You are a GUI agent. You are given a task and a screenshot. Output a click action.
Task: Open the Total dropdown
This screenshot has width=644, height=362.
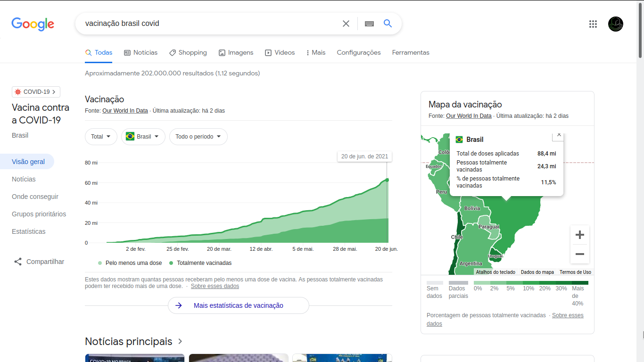pos(101,137)
